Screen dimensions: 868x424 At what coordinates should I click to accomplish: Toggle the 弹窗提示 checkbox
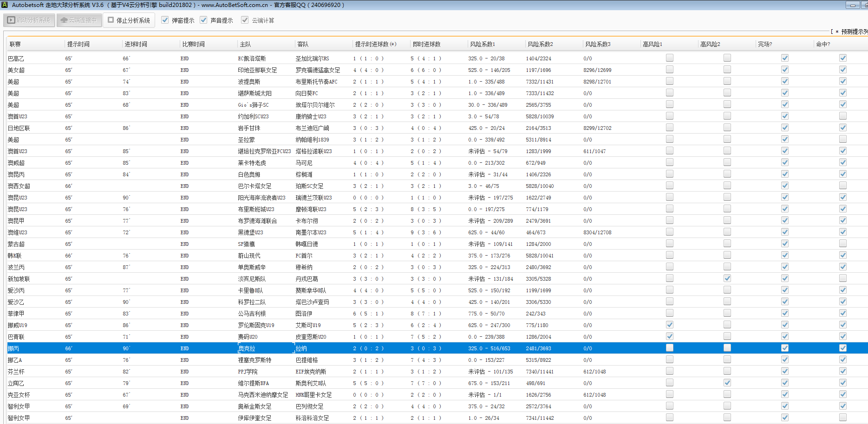[165, 20]
